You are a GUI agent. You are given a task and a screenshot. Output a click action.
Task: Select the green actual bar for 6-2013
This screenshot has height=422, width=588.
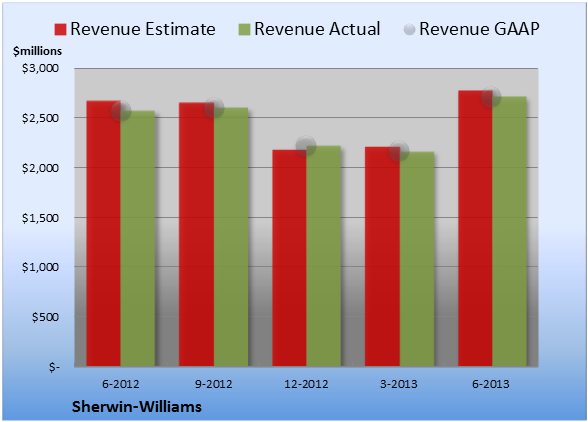click(x=510, y=231)
